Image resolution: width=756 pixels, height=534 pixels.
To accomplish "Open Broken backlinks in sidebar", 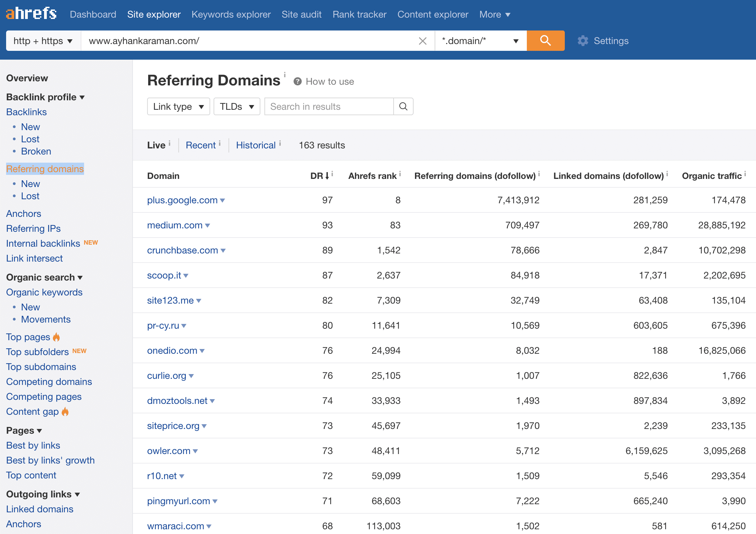I will click(36, 151).
